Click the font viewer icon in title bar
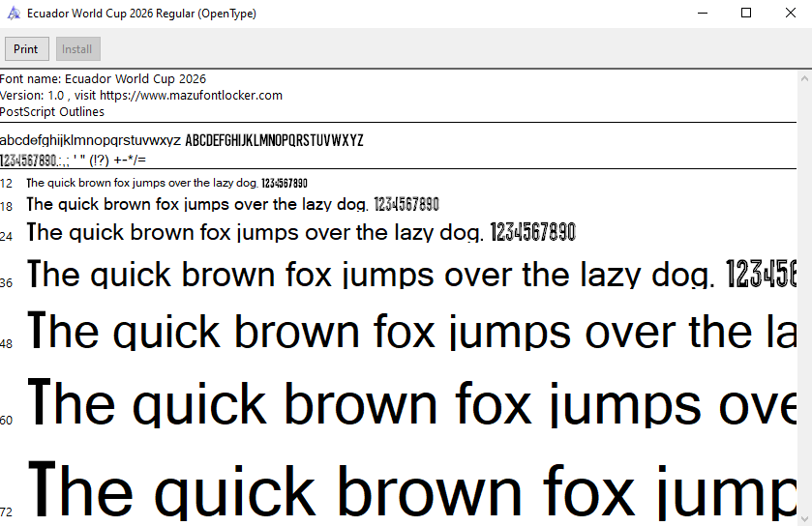This screenshot has width=812, height=526. (14, 14)
